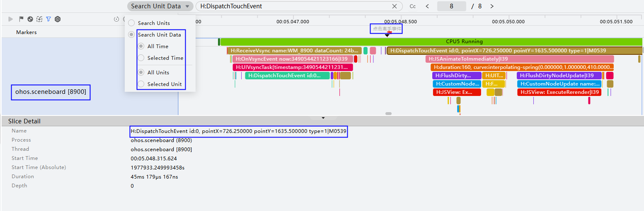Image resolution: width=644 pixels, height=211 pixels.
Task: Click the crimson slice right of H:FlushDirtyNodeUpdate
Action: pos(610,76)
